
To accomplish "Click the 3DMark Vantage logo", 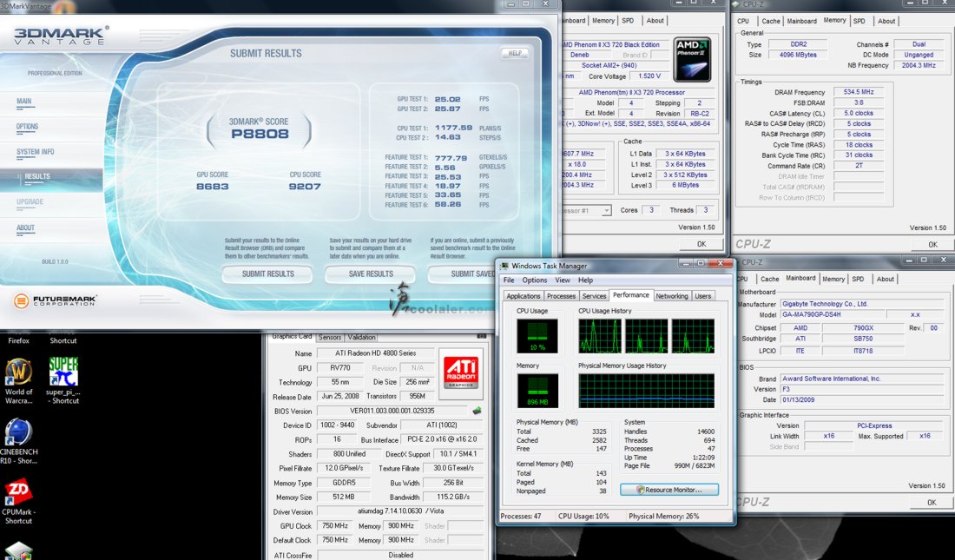I will pyautogui.click(x=61, y=36).
